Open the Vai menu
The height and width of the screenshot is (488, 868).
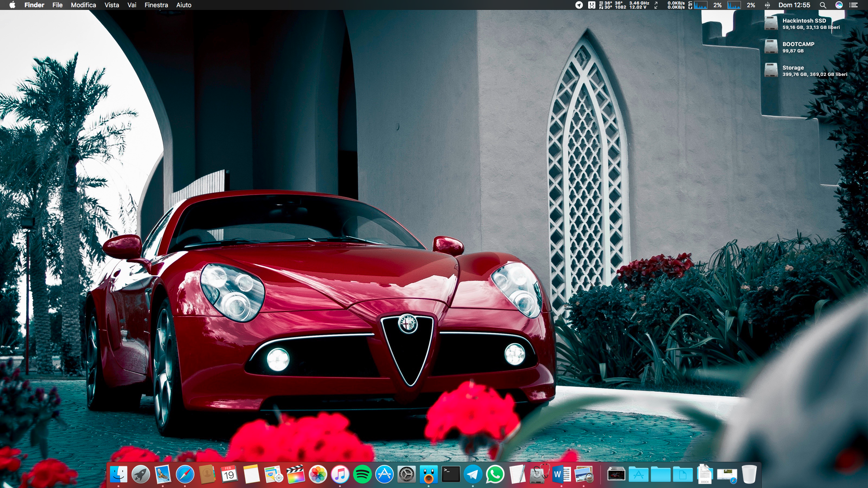[132, 5]
